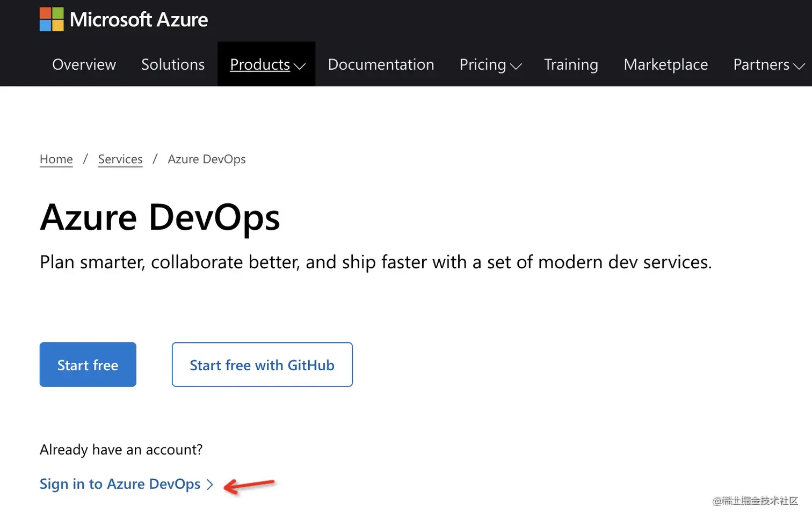The image size is (812, 520).
Task: Open Documentation in the navigation bar
Action: tap(381, 64)
